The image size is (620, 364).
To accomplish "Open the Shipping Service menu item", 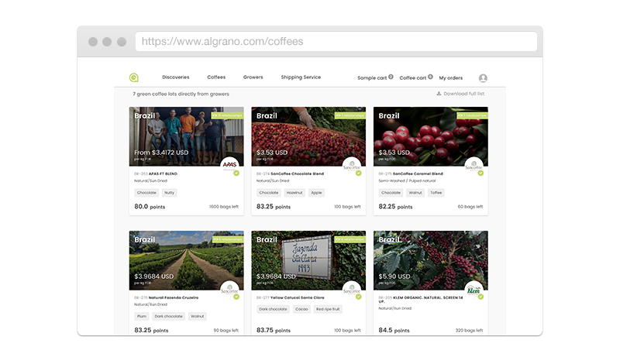I will (301, 77).
